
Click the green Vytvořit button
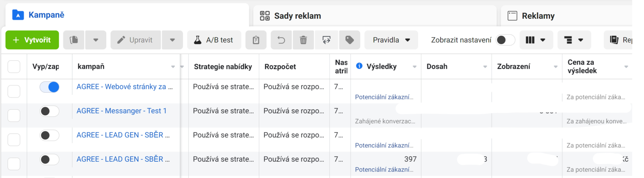click(x=32, y=40)
